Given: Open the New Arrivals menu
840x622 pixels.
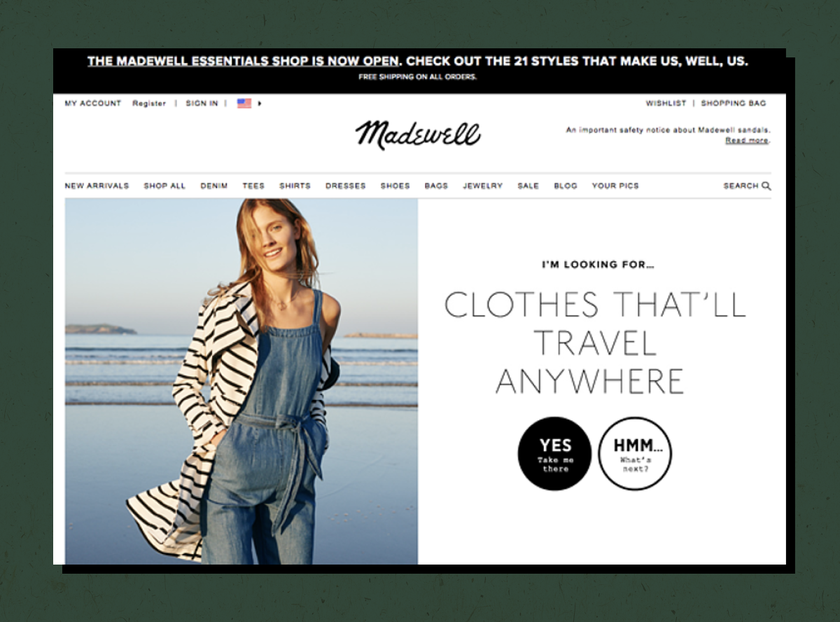Looking at the screenshot, I should [97, 186].
